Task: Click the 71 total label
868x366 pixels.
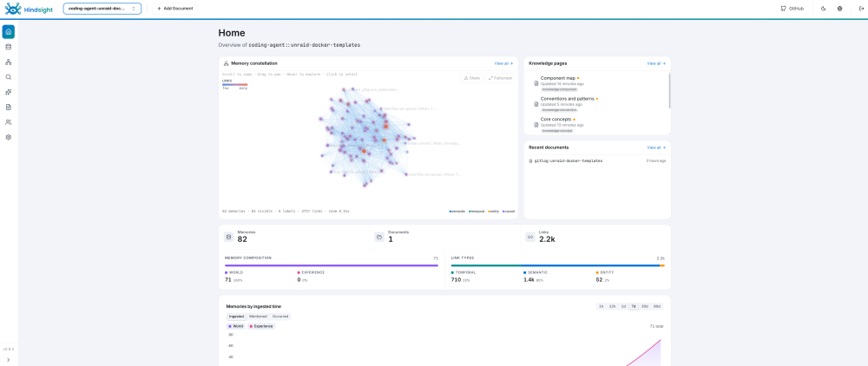Action: tap(656, 327)
